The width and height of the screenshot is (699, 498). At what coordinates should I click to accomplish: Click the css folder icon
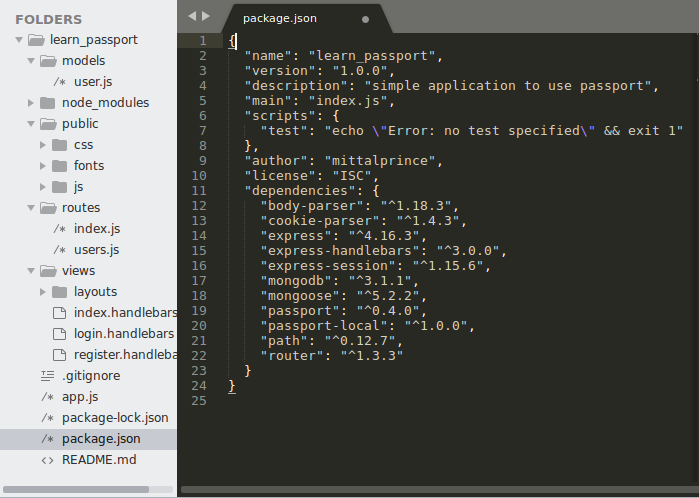[60, 145]
